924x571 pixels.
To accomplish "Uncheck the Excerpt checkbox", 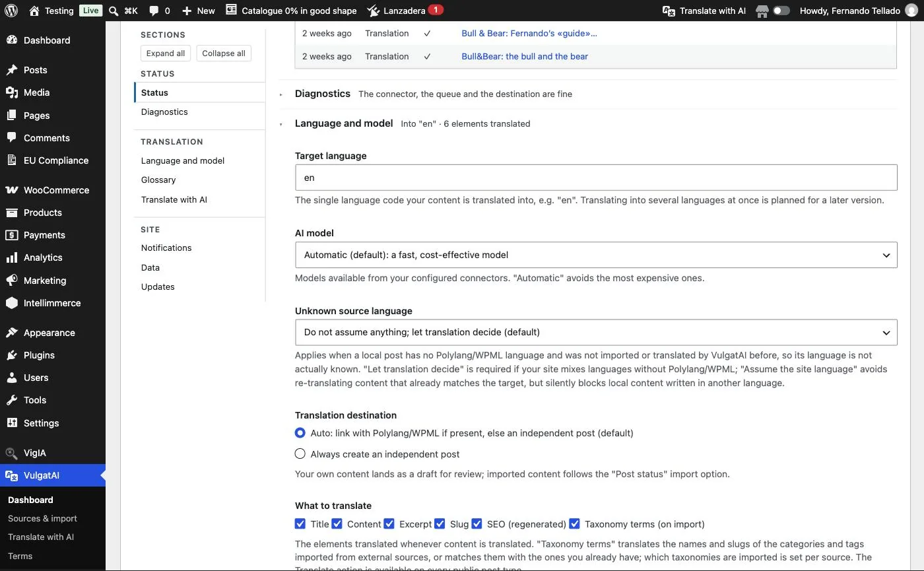I will [x=389, y=524].
